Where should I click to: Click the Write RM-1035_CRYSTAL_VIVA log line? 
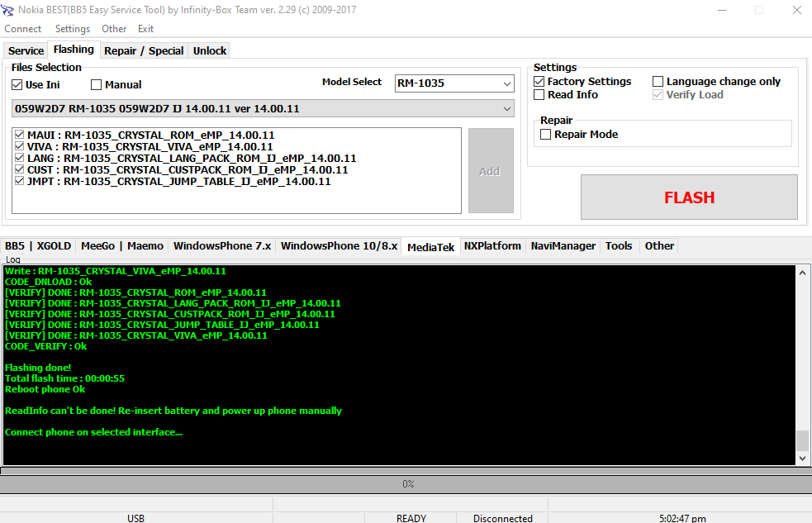coord(116,271)
